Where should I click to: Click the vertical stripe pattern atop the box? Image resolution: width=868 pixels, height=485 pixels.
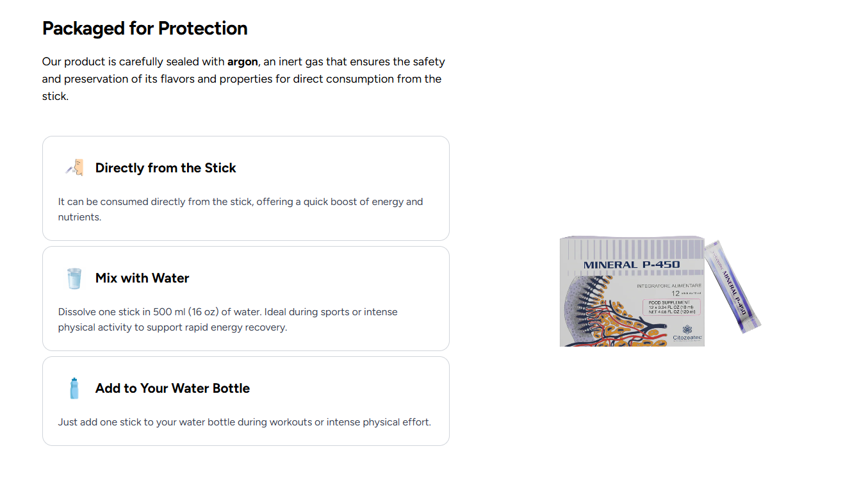point(631,249)
